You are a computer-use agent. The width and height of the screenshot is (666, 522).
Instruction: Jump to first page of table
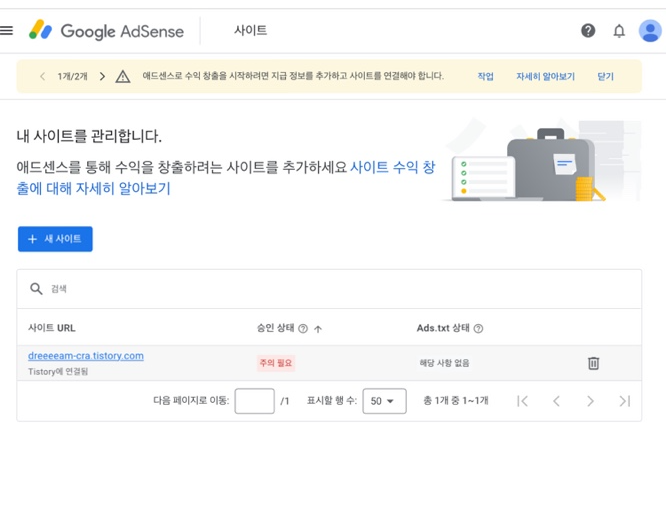(x=522, y=401)
